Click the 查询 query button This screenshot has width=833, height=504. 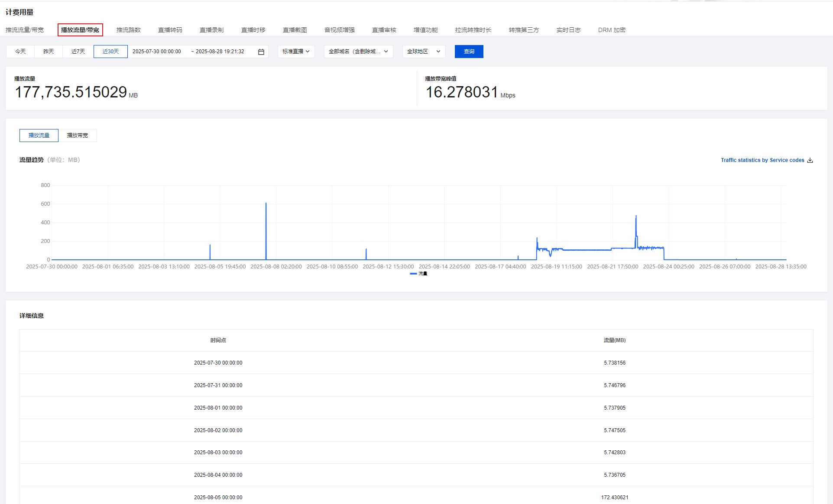(x=469, y=52)
